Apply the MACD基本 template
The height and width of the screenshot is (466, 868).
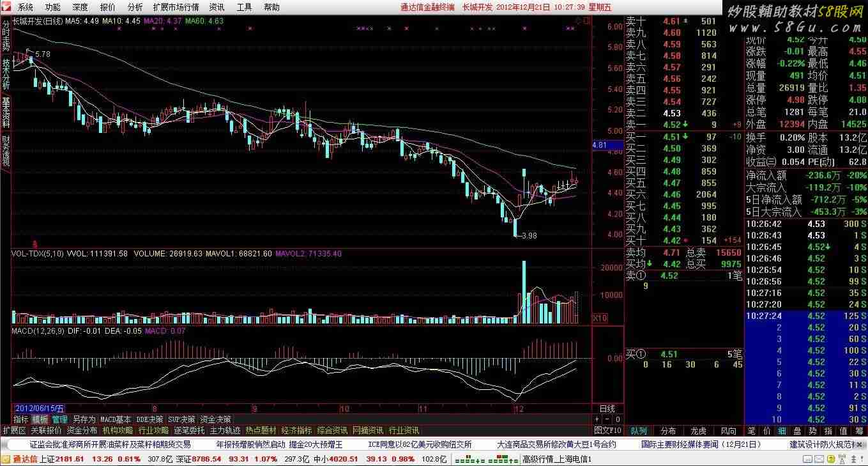(x=116, y=419)
